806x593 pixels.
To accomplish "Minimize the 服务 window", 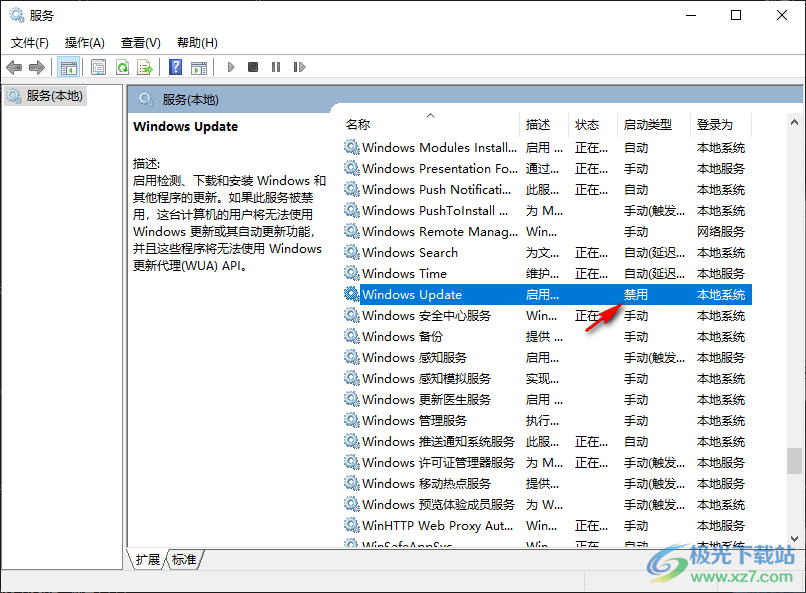I will [x=691, y=15].
